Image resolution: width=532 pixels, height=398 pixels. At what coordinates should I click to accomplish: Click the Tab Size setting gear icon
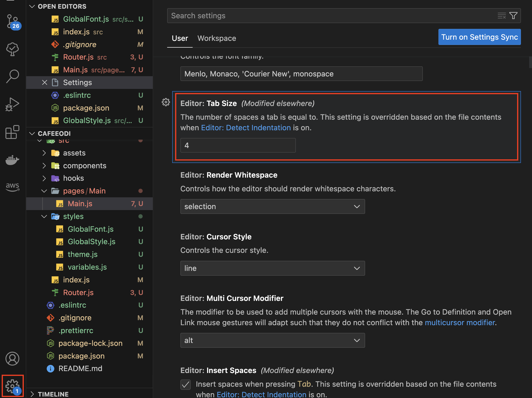(x=166, y=102)
